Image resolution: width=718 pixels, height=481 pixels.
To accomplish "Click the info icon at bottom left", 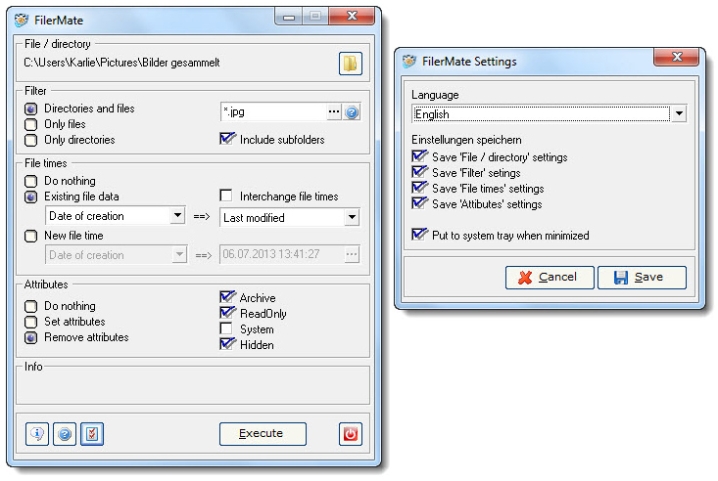I will click(x=37, y=434).
